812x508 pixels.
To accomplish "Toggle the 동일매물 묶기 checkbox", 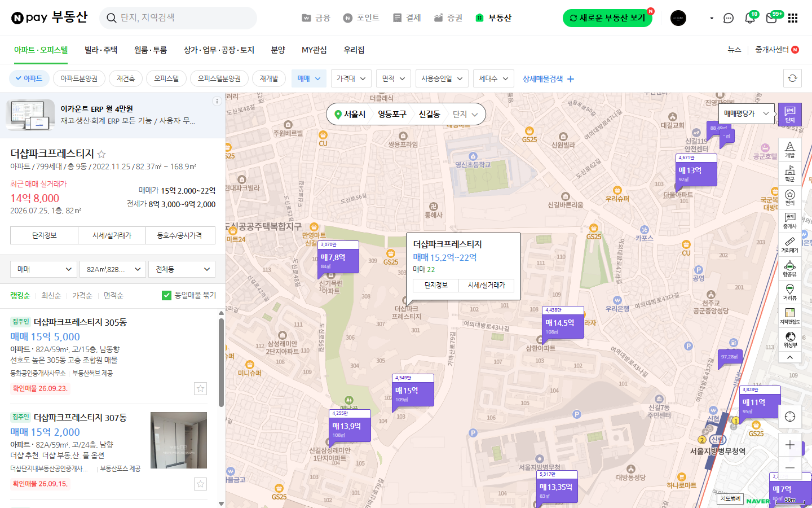I will (x=166, y=295).
